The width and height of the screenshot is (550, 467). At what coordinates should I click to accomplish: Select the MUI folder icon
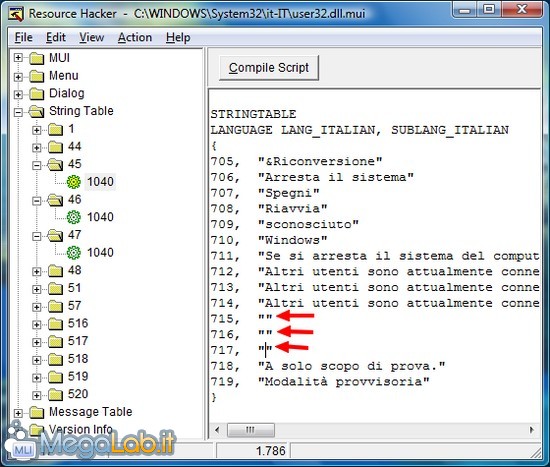pos(36,58)
